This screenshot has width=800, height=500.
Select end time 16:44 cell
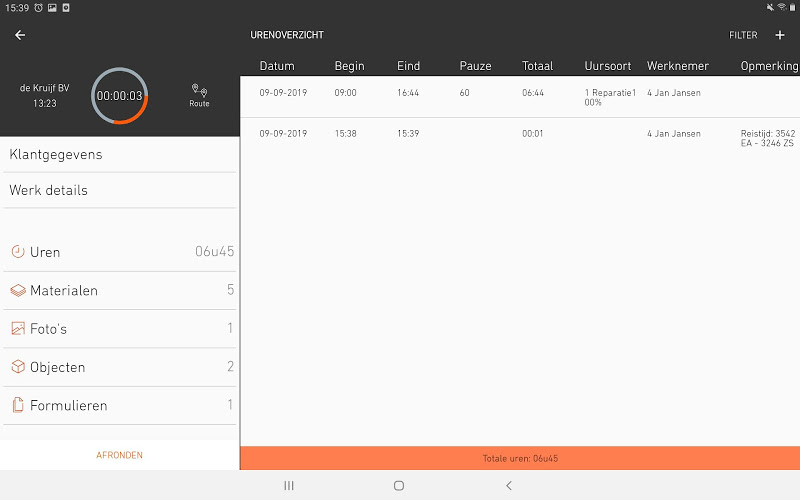coord(408,93)
